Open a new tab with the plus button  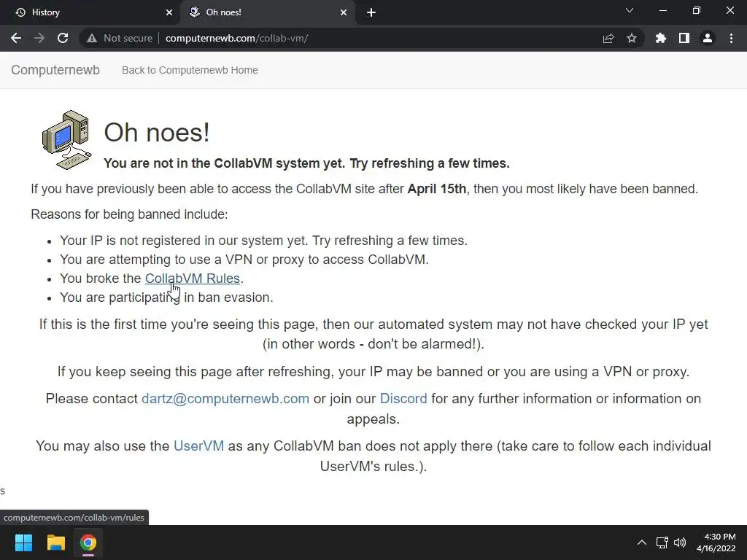(x=371, y=12)
